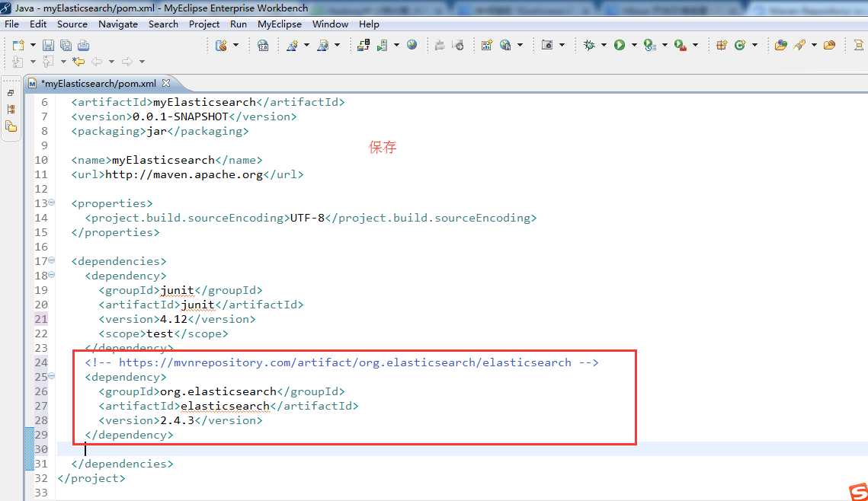Click the Search flashlight icon

coord(799,46)
